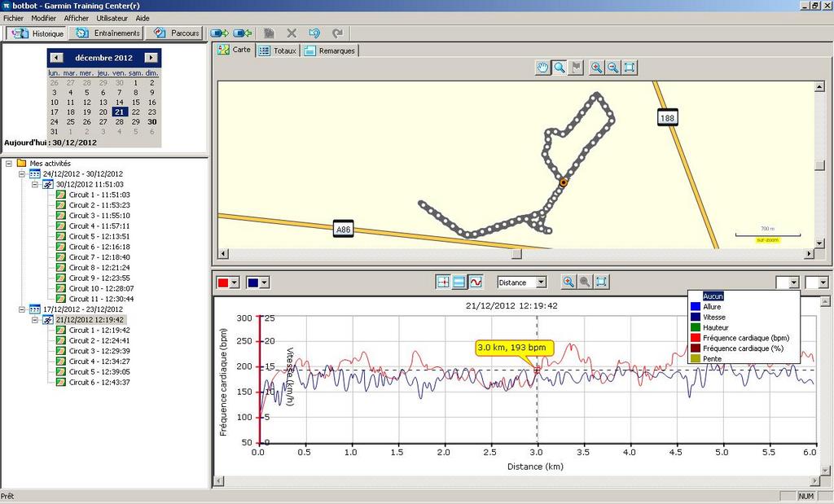Select the map pan hand tool
The height and width of the screenshot is (504, 834).
543,68
